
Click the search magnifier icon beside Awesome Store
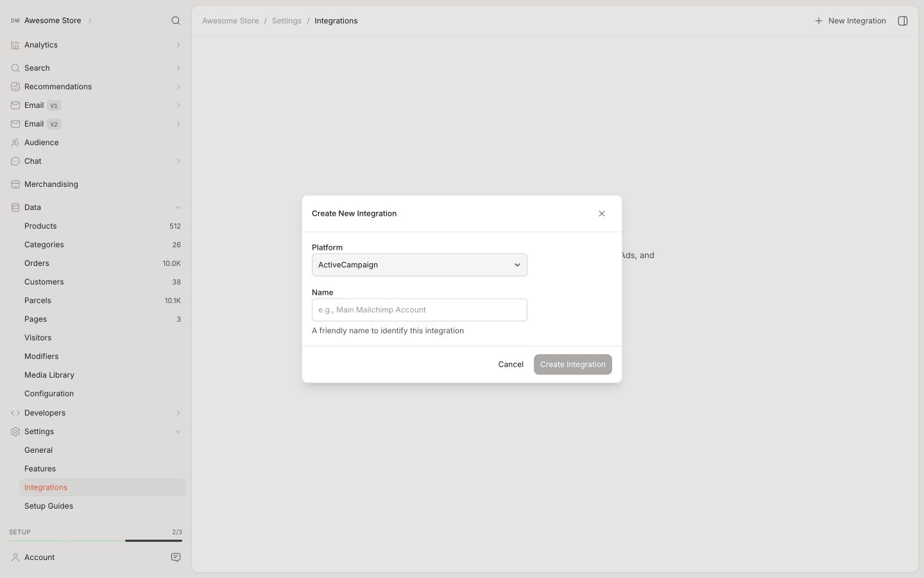(176, 21)
